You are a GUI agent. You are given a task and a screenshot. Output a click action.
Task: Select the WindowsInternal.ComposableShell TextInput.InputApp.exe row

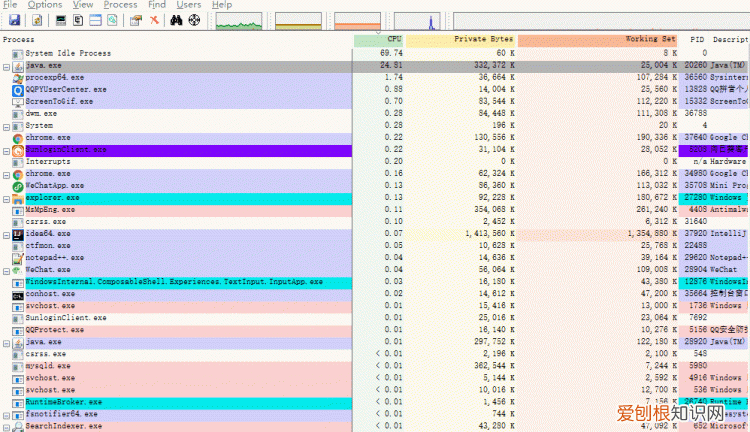point(375,283)
